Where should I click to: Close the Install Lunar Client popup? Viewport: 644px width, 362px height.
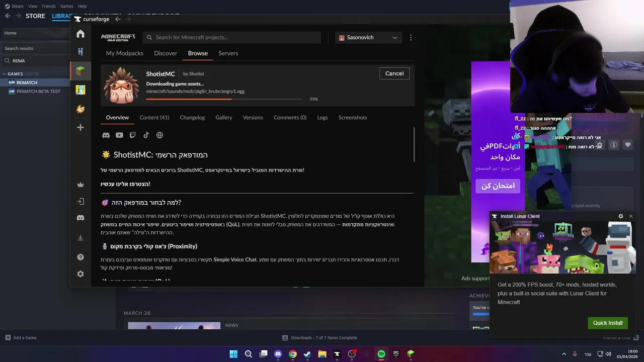(x=631, y=216)
